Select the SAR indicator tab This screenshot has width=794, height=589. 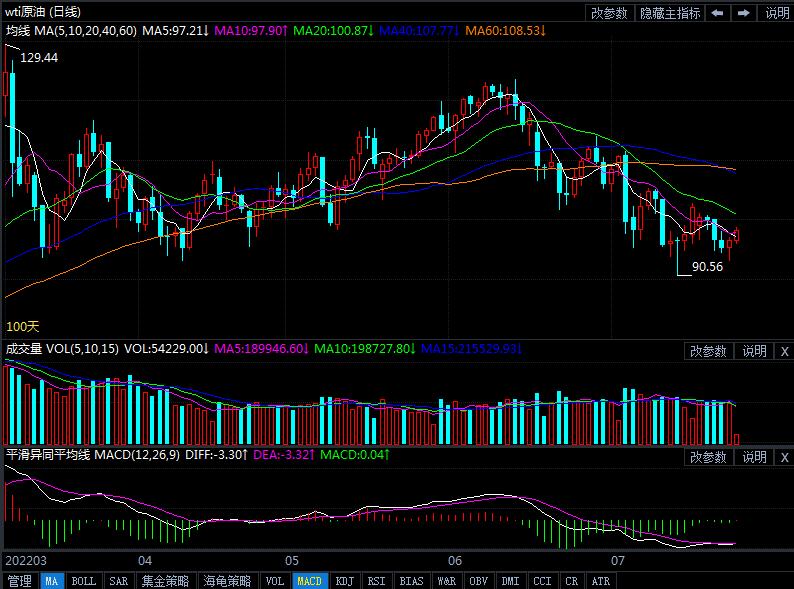[118, 581]
